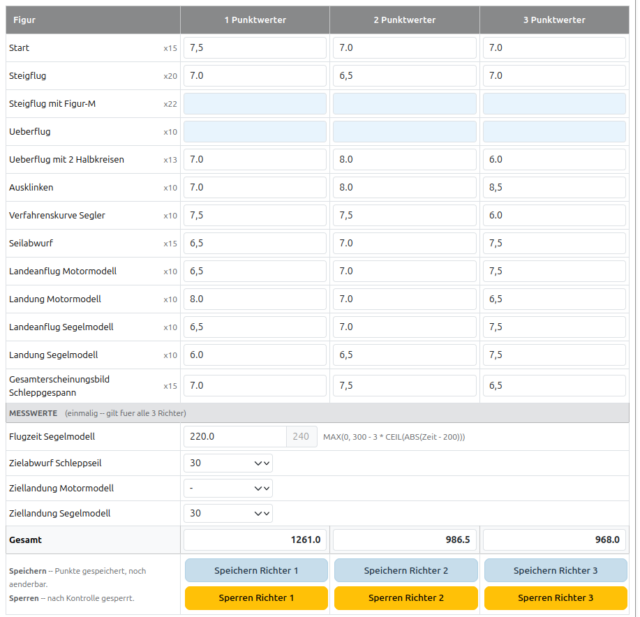This screenshot has width=640, height=617.
Task: Open the Zielabwurf Schleppseil dropdown
Action: pyautogui.click(x=228, y=463)
